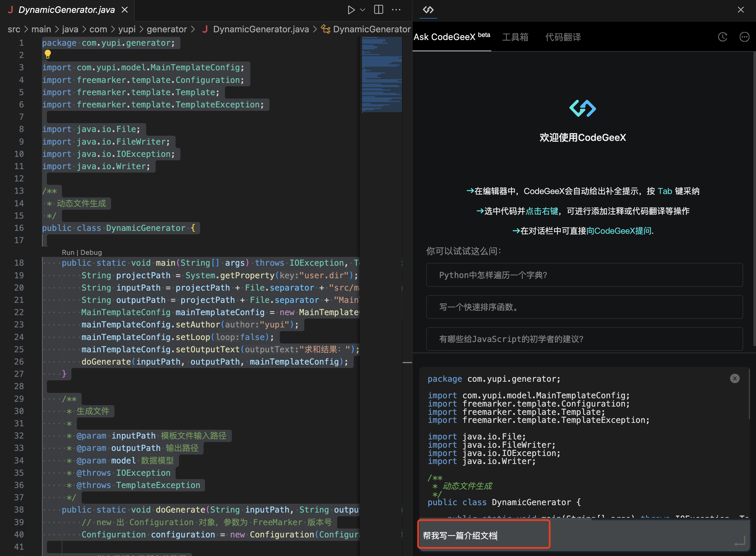
Task: Click the split editor icon
Action: pyautogui.click(x=378, y=10)
